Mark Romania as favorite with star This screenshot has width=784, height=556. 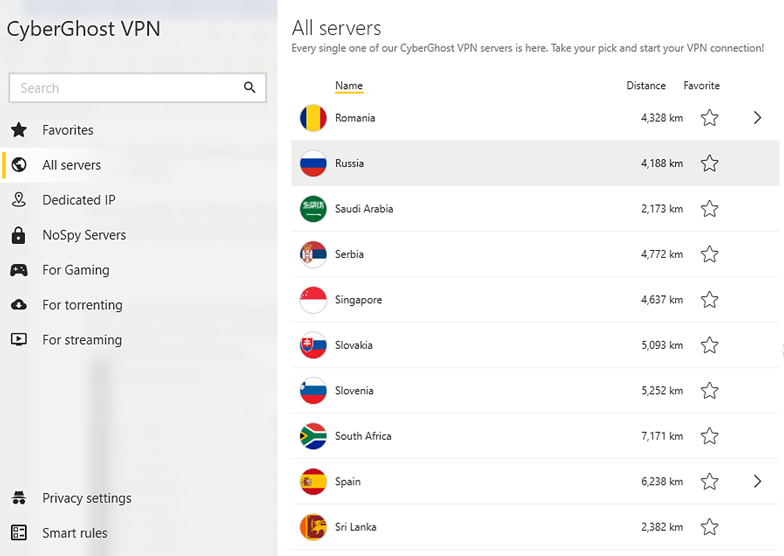point(710,118)
